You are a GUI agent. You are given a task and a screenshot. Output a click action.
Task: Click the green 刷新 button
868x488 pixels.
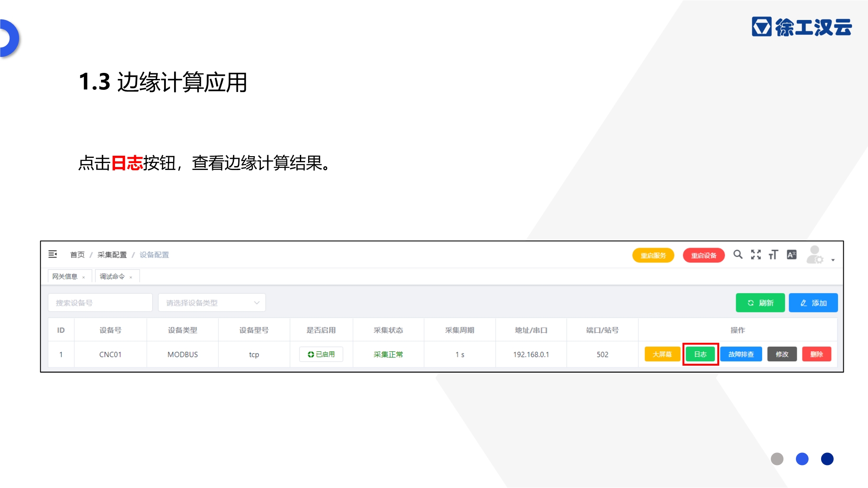760,303
